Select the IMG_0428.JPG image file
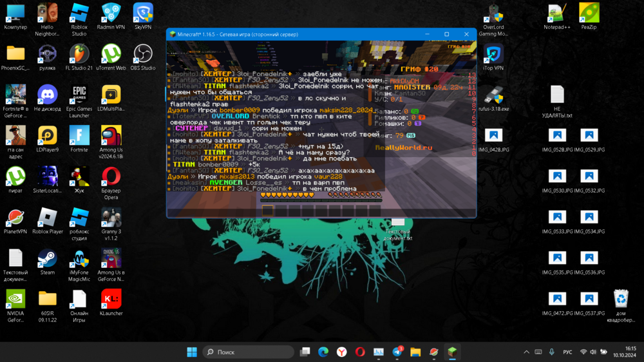644x362 pixels. (493, 139)
